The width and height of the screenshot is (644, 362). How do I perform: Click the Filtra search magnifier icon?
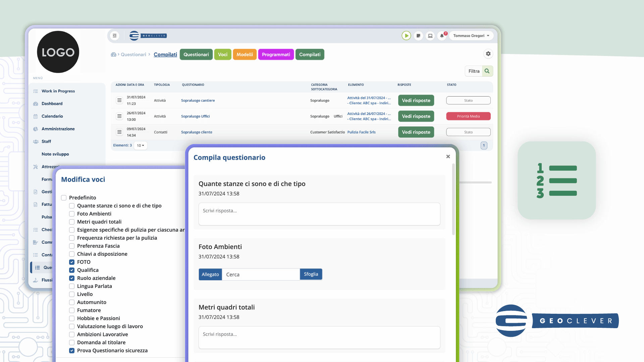click(487, 71)
